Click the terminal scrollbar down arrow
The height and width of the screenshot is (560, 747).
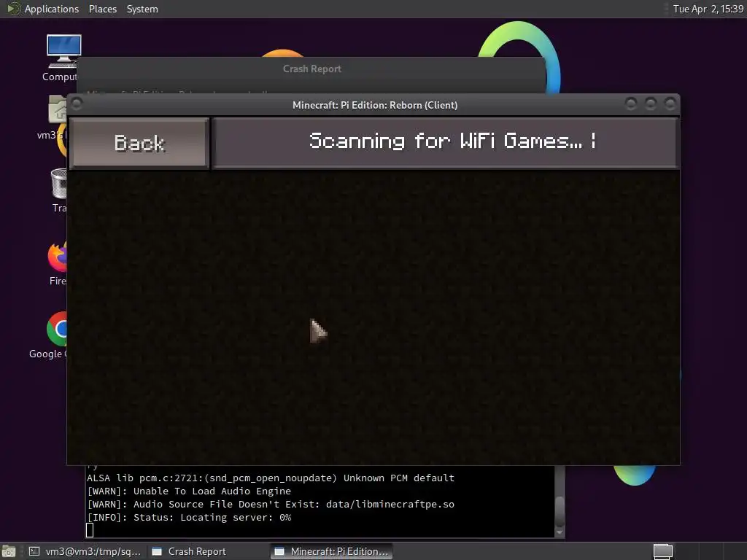(560, 532)
